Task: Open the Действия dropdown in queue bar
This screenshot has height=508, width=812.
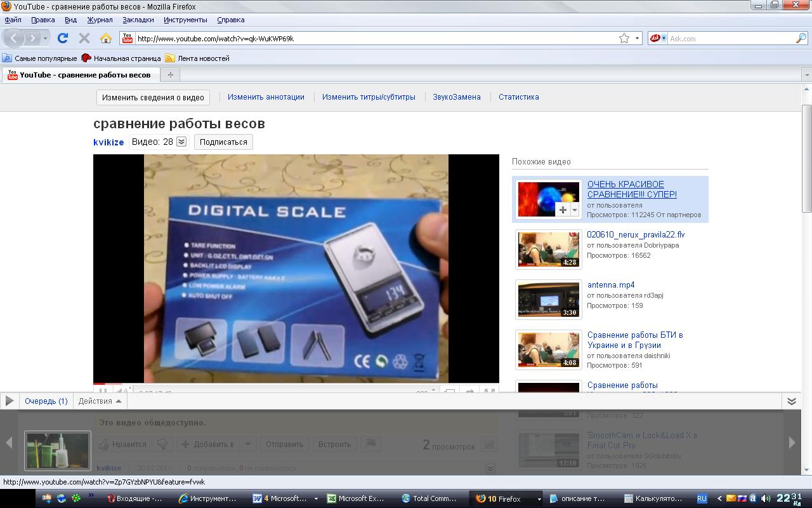Action: [100, 401]
